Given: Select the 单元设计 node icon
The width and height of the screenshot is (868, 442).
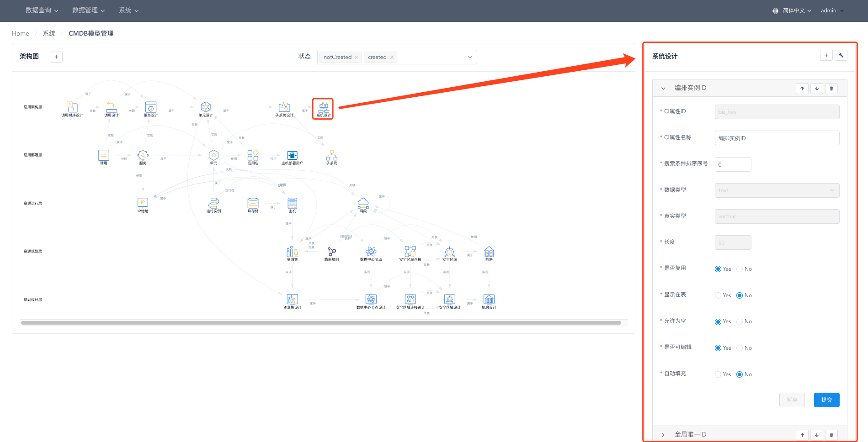Looking at the screenshot, I should pyautogui.click(x=206, y=107).
